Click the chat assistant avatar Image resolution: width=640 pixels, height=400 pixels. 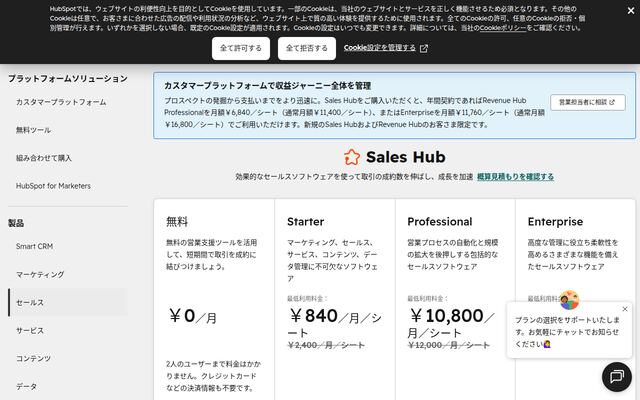569,300
